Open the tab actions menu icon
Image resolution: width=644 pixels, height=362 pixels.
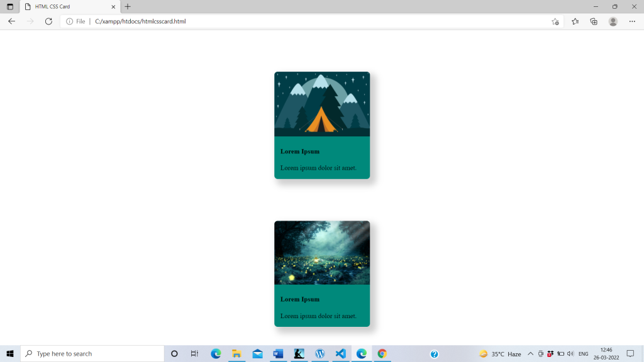[10, 6]
